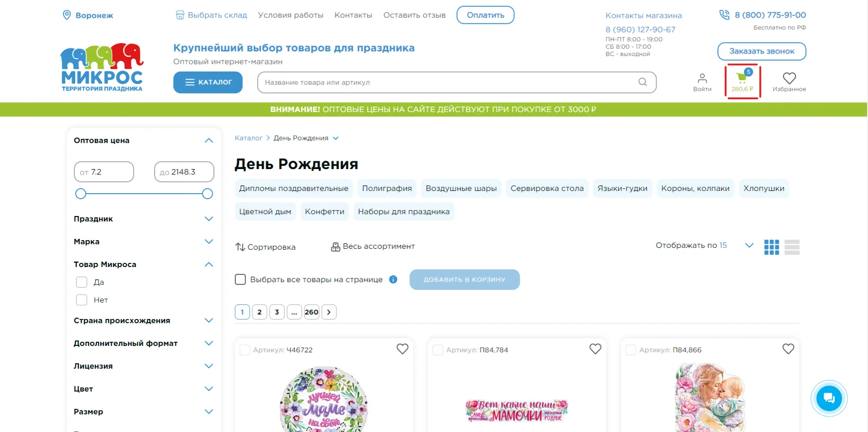Switch to list view icon

click(x=792, y=247)
